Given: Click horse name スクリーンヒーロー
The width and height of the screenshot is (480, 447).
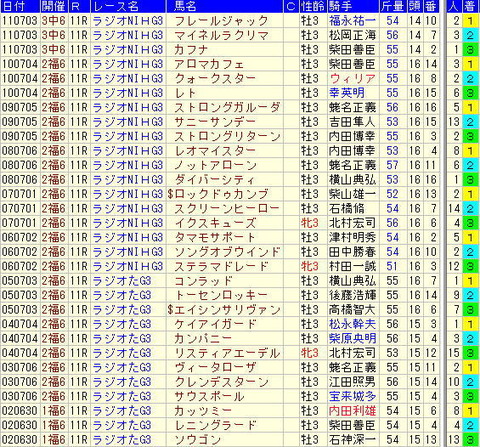Looking at the screenshot, I should pyautogui.click(x=227, y=209).
